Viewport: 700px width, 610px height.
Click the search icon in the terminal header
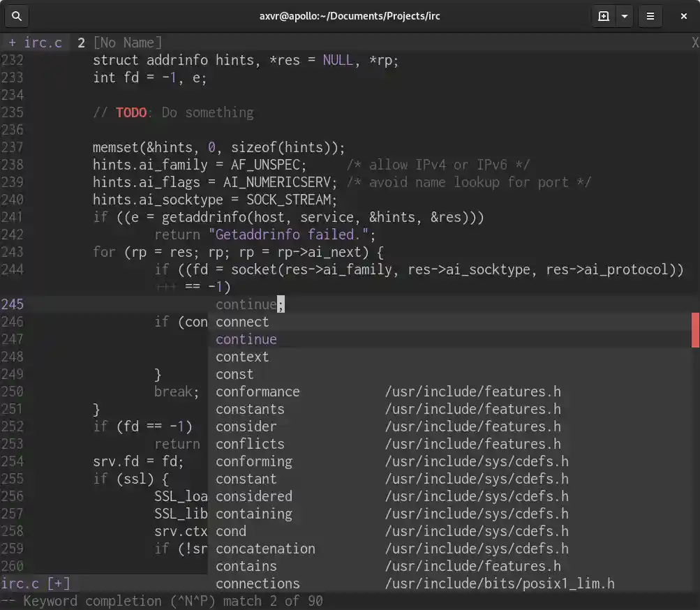(17, 16)
